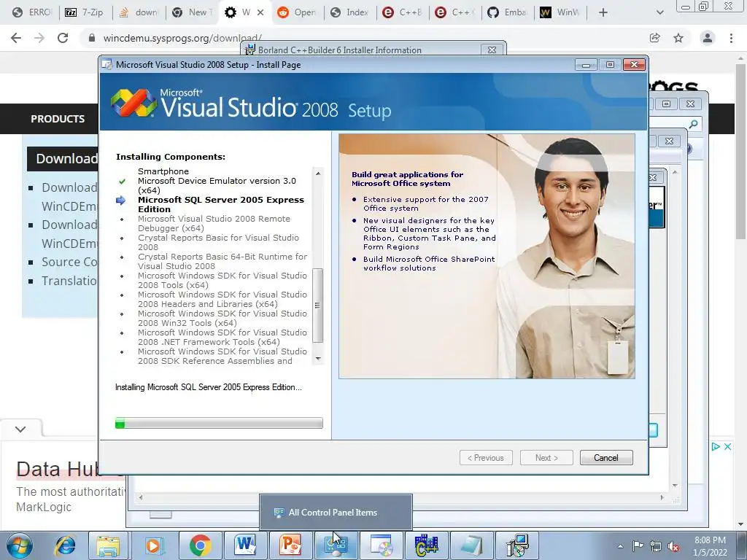
Task: Click the Control Panel taskbar icon
Action: click(x=336, y=545)
